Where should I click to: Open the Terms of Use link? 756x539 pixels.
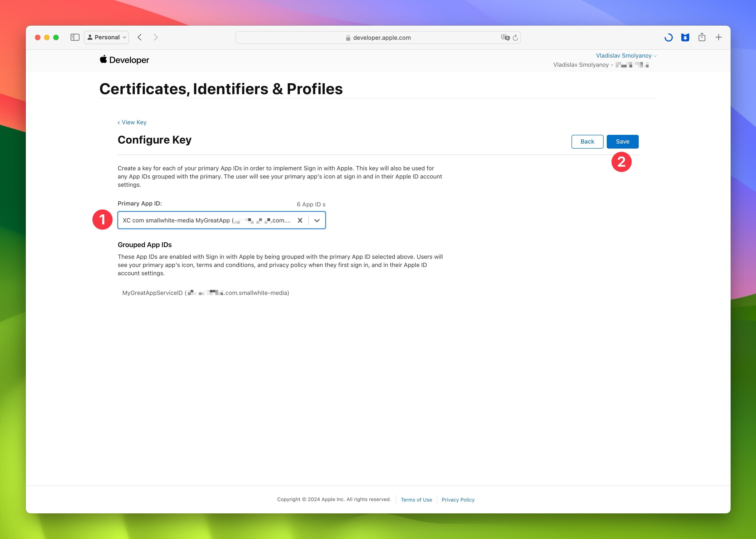pyautogui.click(x=416, y=499)
